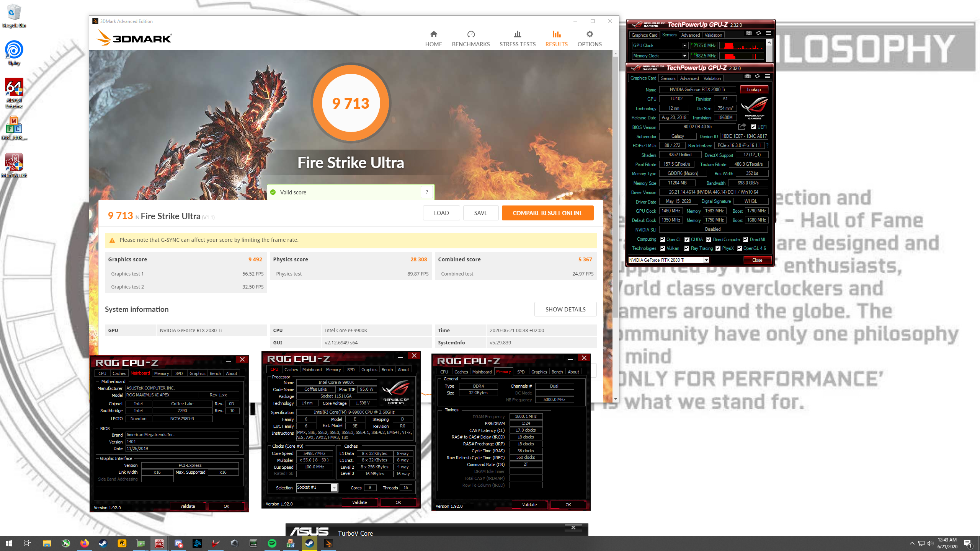The image size is (980, 551).
Task: Select the AIDA64 Extreme desktop icon
Action: pos(14,93)
